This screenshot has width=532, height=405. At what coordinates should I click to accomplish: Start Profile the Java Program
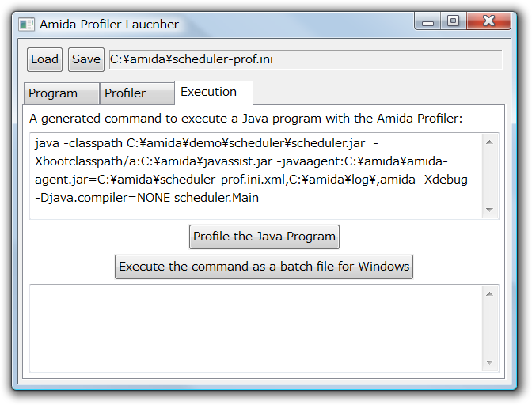(x=264, y=237)
